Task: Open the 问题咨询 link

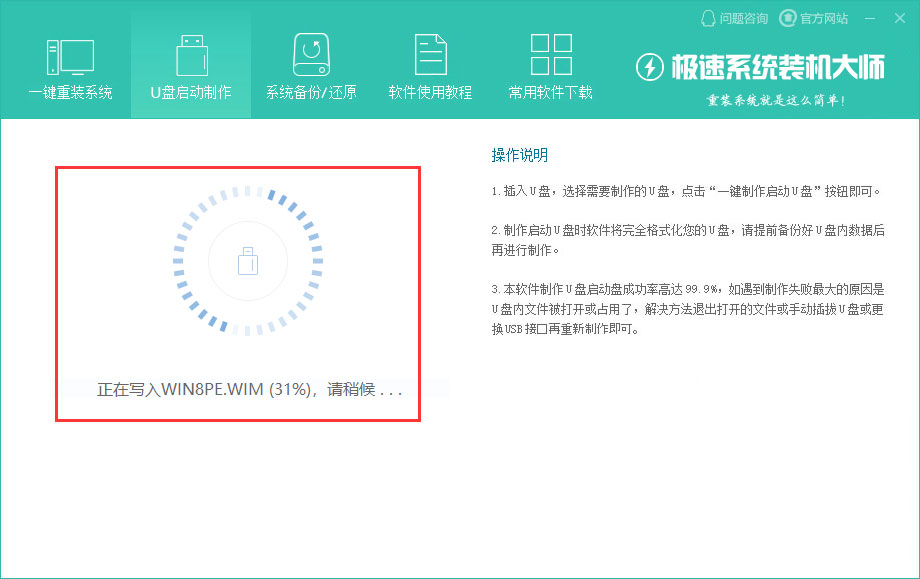Action: point(744,18)
